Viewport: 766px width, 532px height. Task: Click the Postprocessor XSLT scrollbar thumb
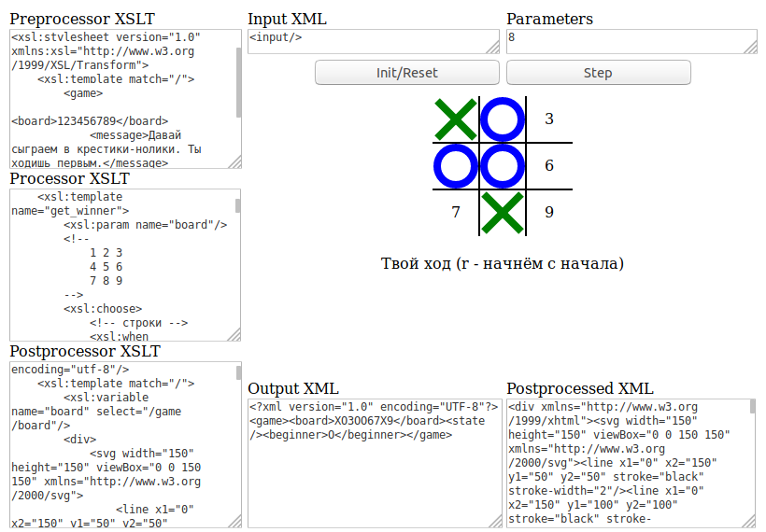[x=238, y=373]
